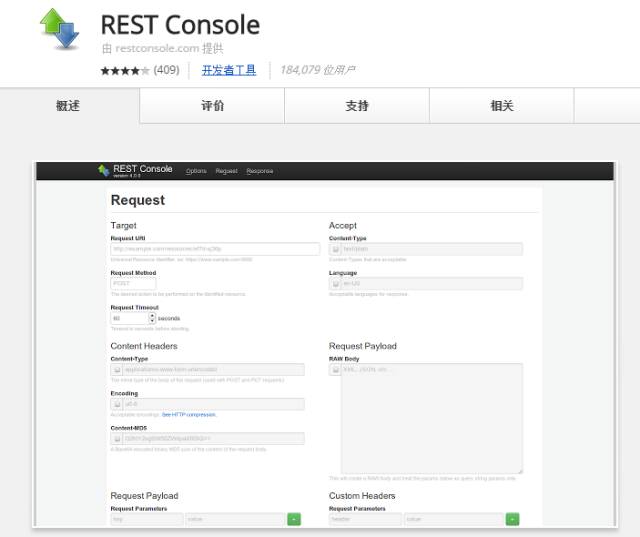Viewport: 640px width, 537px height.
Task: Open the See HTTP compression link
Action: pyautogui.click(x=189, y=415)
